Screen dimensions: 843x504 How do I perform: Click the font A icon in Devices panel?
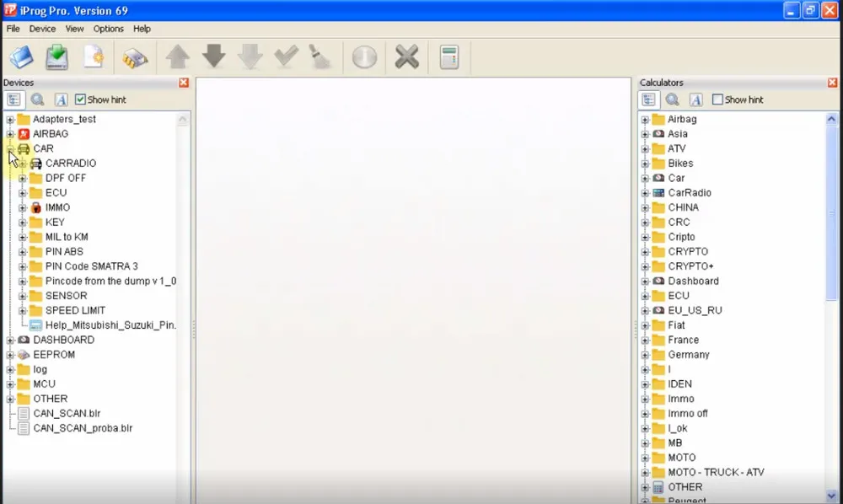tap(61, 99)
